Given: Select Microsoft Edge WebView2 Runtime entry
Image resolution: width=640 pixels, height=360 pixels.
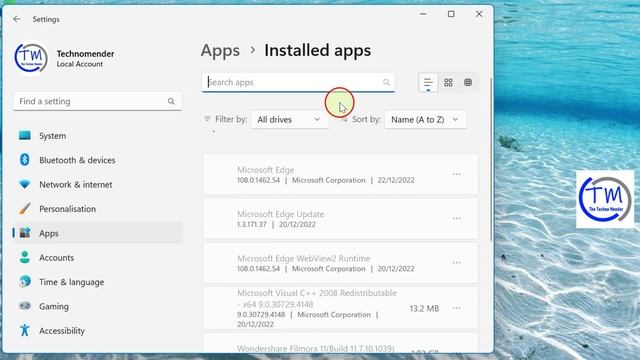Looking at the screenshot, I should (x=340, y=263).
